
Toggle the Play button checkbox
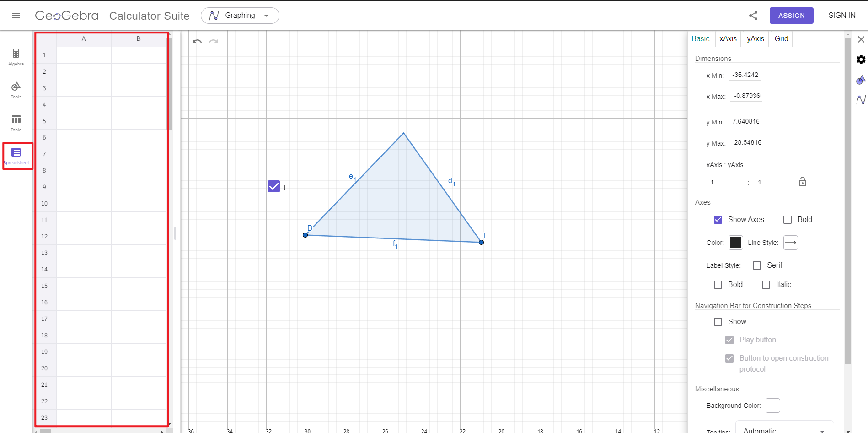729,340
